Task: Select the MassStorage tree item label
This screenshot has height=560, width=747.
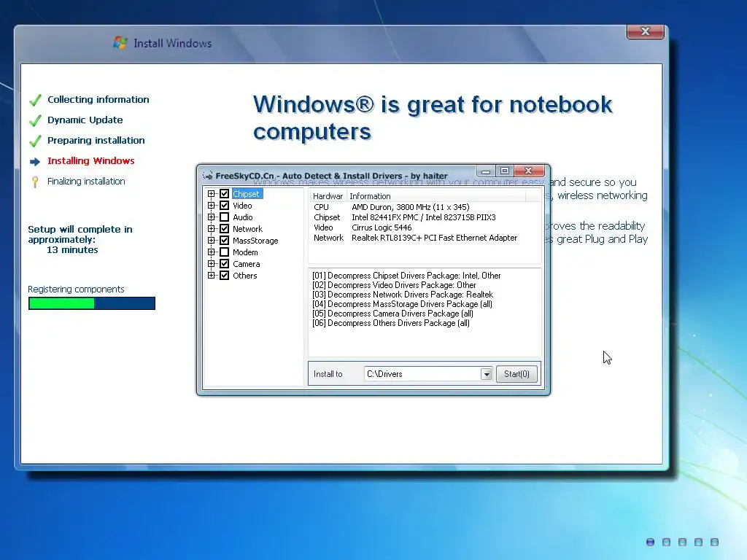Action: point(255,241)
